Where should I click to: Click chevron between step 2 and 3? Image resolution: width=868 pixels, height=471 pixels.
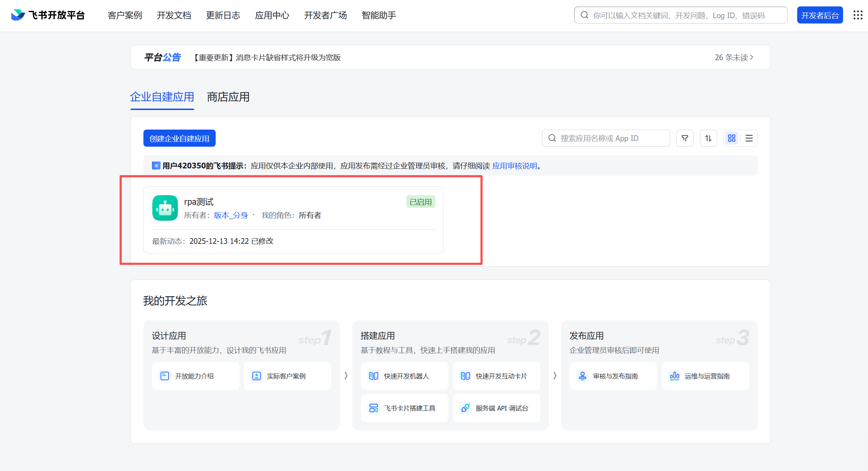pos(555,376)
